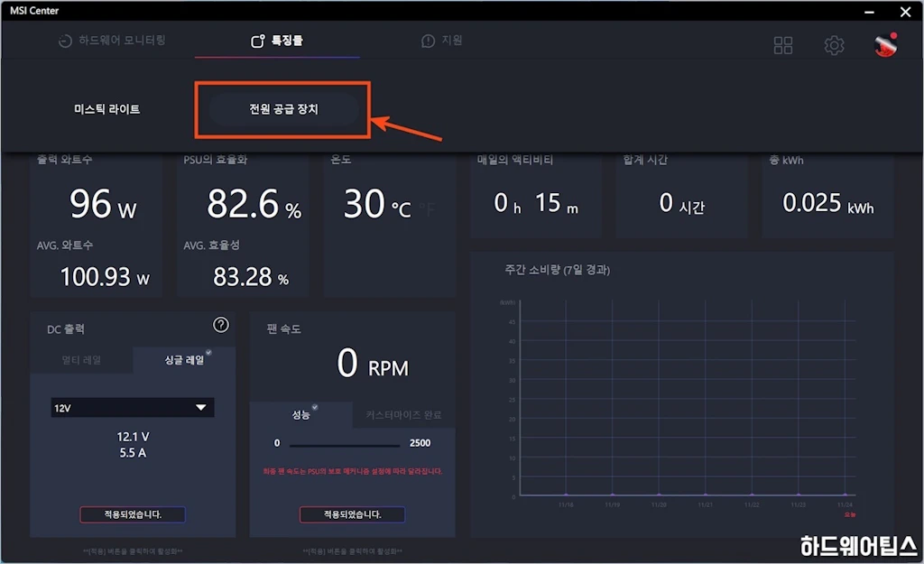Minimize the MSI Center window
This screenshot has width=924, height=564.
point(869,11)
